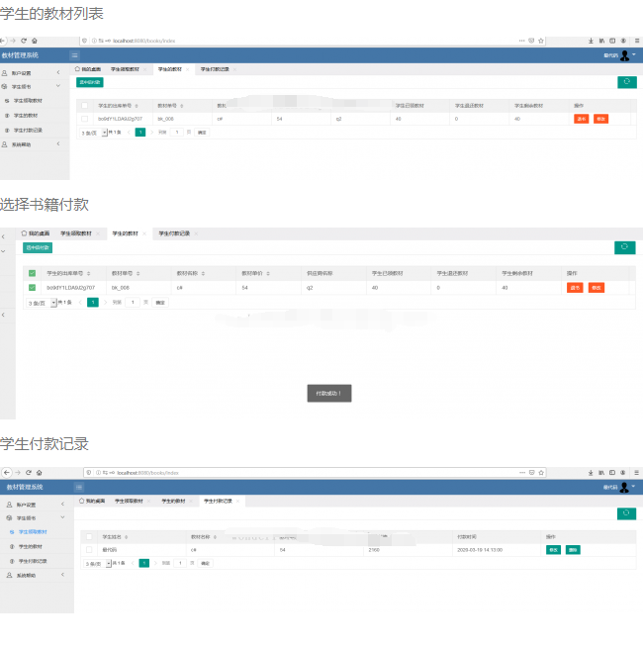644x647 pixels.
Task: Switch to 学生领取教材 tab in 学生付款记录 screenshot
Action: coord(130,501)
